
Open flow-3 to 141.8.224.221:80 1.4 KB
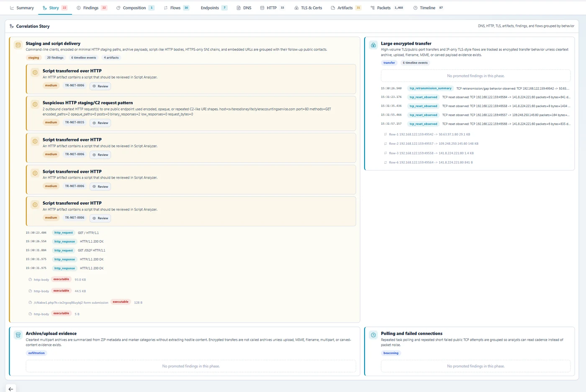coord(431,153)
